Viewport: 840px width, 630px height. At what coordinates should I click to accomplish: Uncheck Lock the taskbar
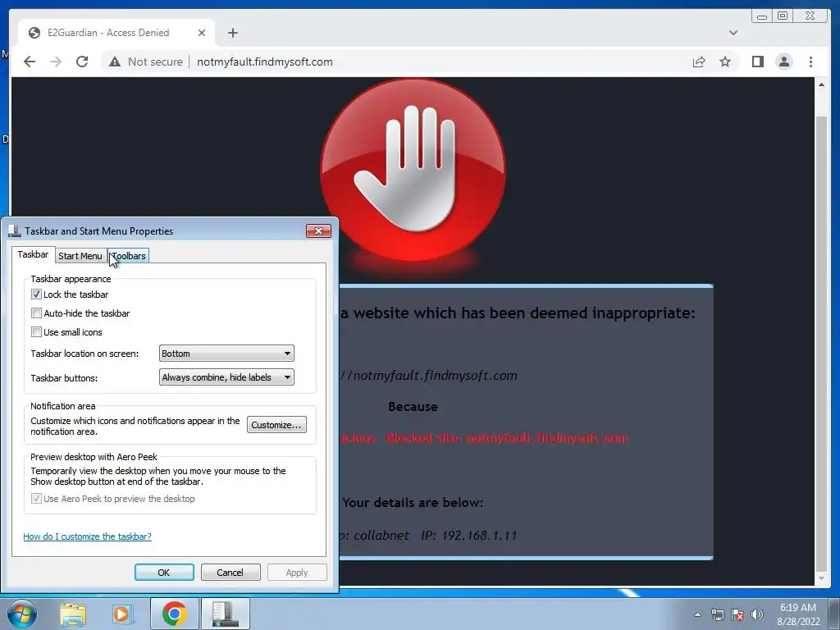[36, 294]
